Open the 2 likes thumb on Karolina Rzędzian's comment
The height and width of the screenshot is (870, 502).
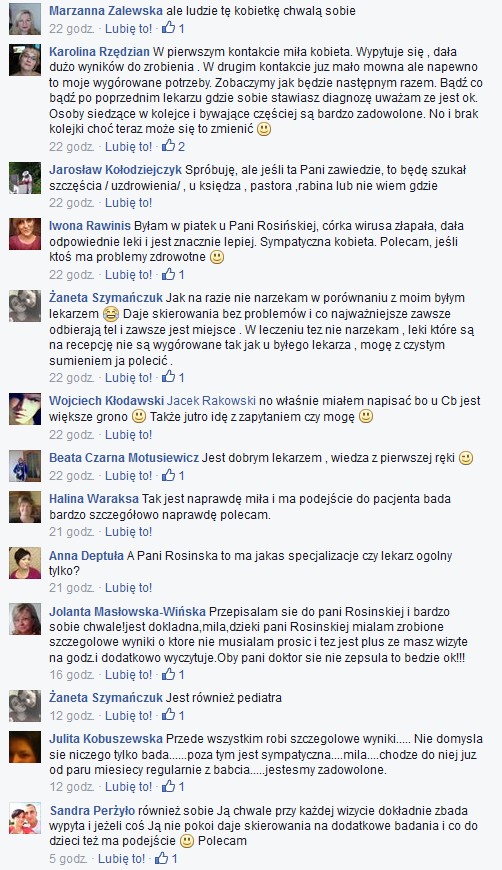(x=173, y=146)
